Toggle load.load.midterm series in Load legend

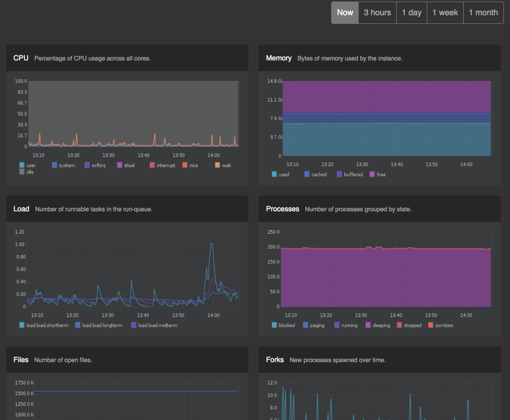(x=154, y=325)
